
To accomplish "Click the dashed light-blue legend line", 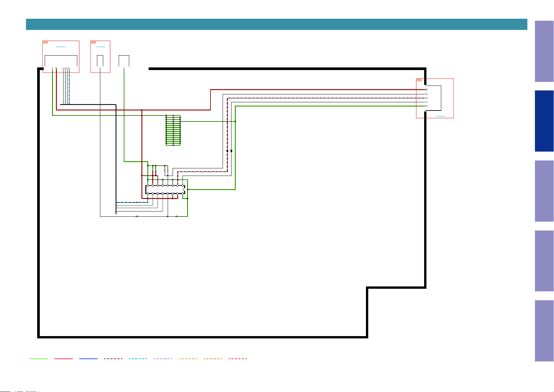I will (138, 359).
